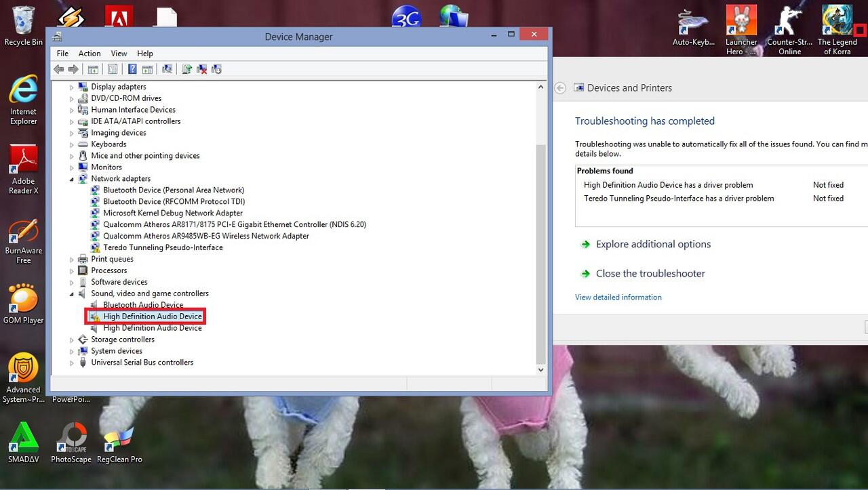Select Teredo Tunneling Pseudo-Interface in device tree
Screen dimensions: 868x490
coord(163,247)
